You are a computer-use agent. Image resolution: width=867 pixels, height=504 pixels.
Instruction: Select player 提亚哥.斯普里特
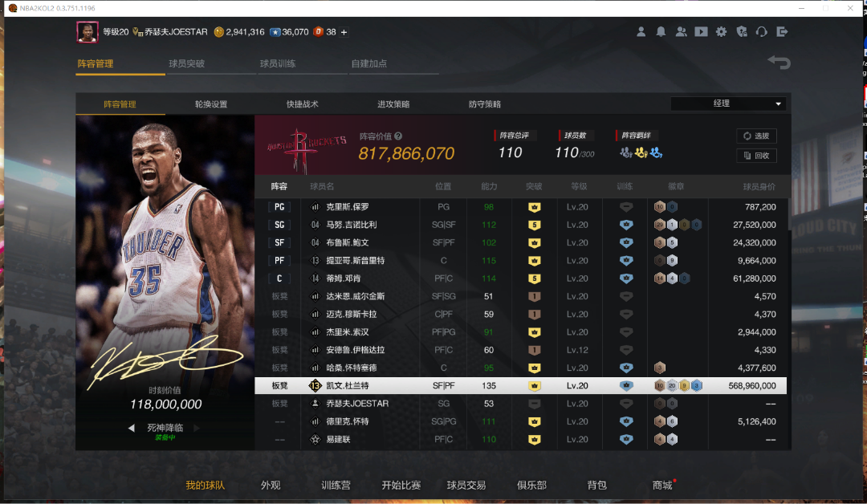point(355,261)
